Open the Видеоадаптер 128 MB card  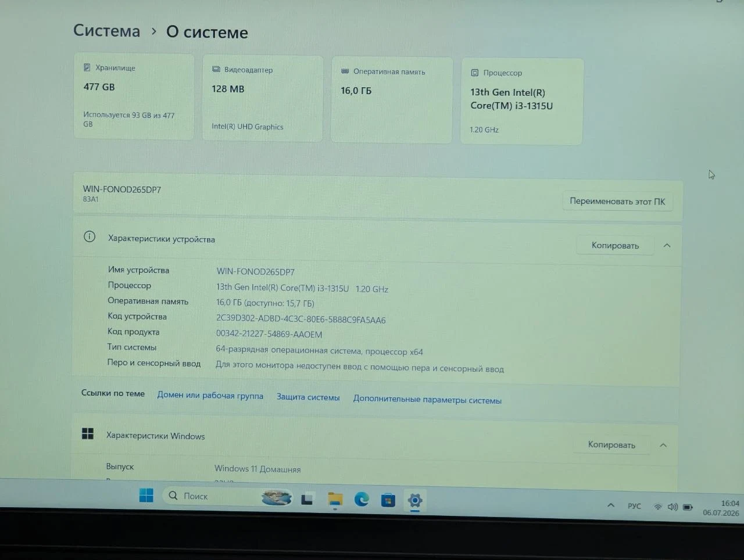(x=263, y=98)
